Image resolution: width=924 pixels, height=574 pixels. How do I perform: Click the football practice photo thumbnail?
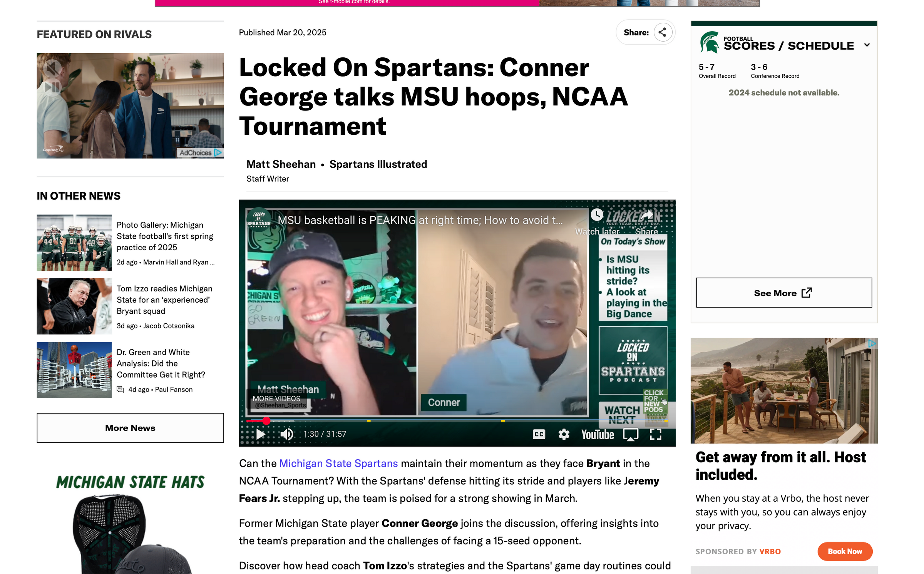tap(74, 243)
